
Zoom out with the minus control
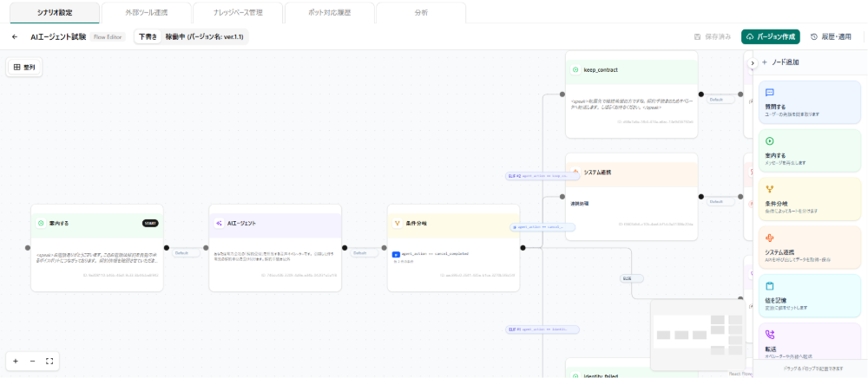pyautogui.click(x=32, y=361)
